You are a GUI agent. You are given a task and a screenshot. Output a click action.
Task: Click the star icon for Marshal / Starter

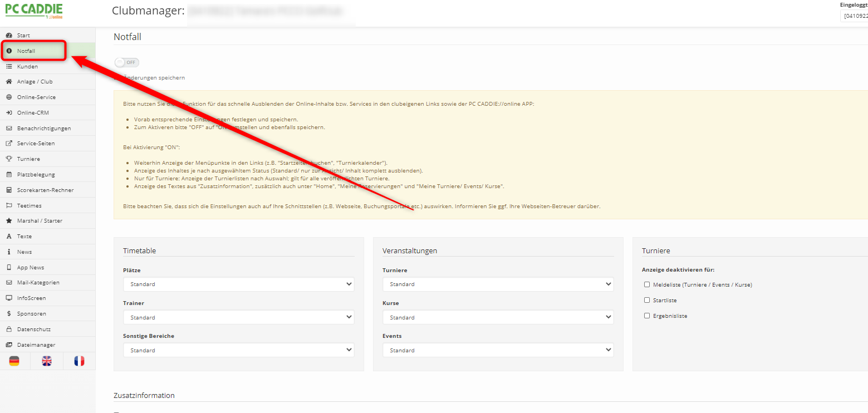tap(9, 221)
